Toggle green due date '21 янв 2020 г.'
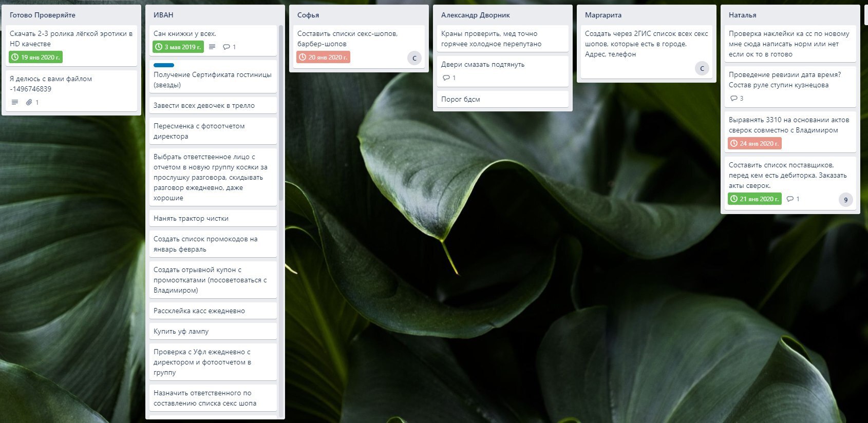The height and width of the screenshot is (423, 868). pyautogui.click(x=754, y=199)
